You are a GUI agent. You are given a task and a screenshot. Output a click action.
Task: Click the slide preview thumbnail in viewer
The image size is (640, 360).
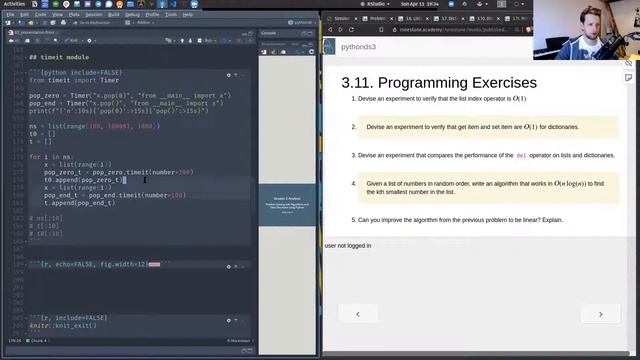287,205
